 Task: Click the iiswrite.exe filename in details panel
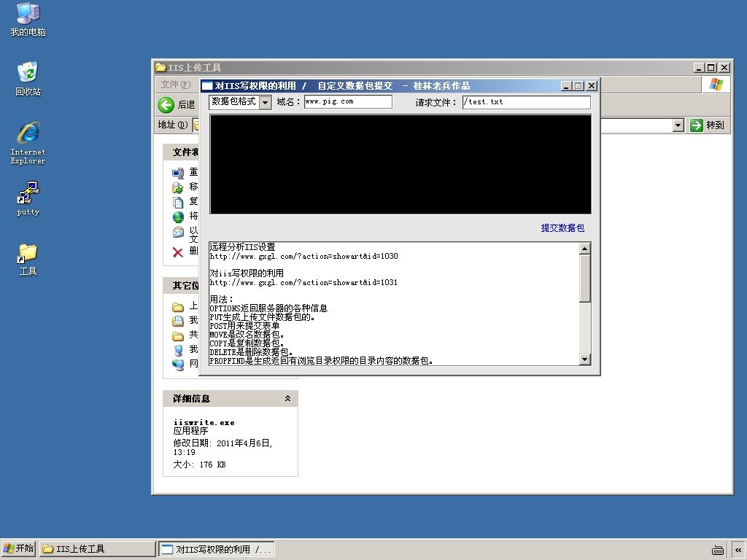204,422
